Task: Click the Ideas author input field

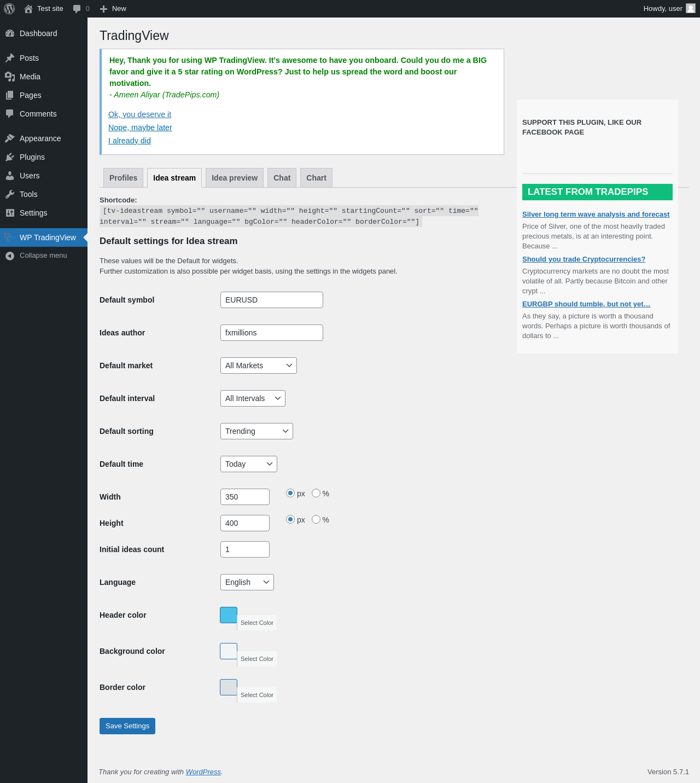Action: [272, 333]
